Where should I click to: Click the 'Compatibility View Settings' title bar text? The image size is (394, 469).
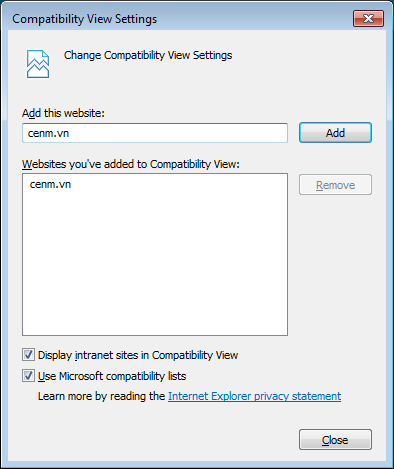[x=85, y=19]
